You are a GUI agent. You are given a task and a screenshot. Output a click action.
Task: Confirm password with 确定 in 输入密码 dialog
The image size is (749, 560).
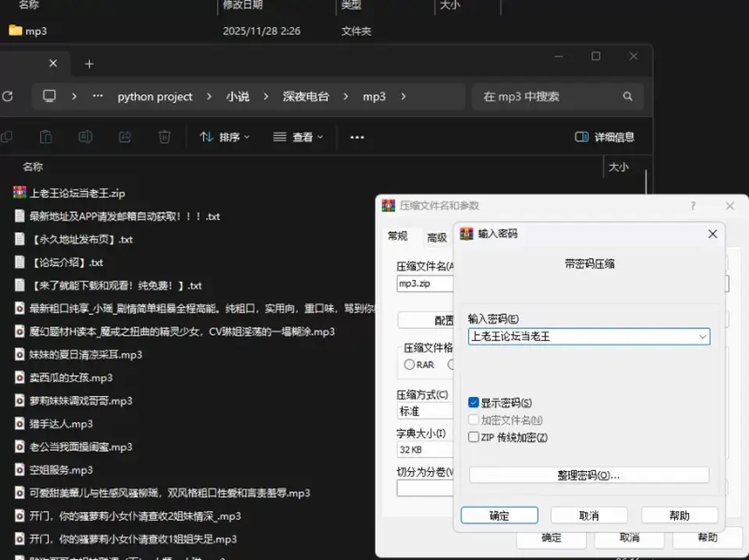[x=499, y=516]
